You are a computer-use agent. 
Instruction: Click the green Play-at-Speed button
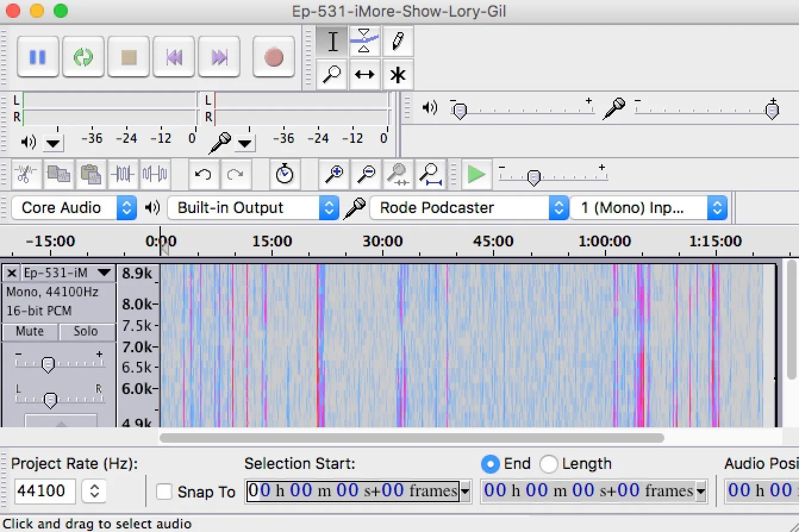point(476,174)
